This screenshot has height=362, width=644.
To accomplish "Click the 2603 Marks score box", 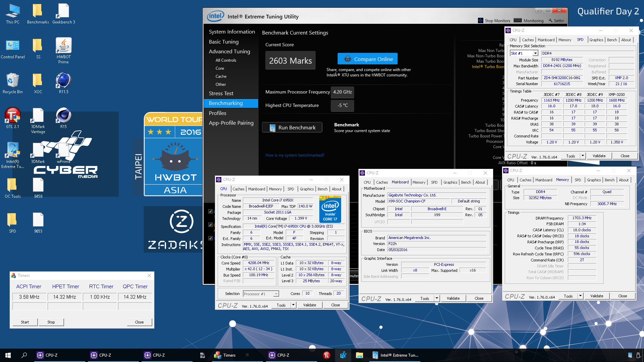I will coord(290,60).
